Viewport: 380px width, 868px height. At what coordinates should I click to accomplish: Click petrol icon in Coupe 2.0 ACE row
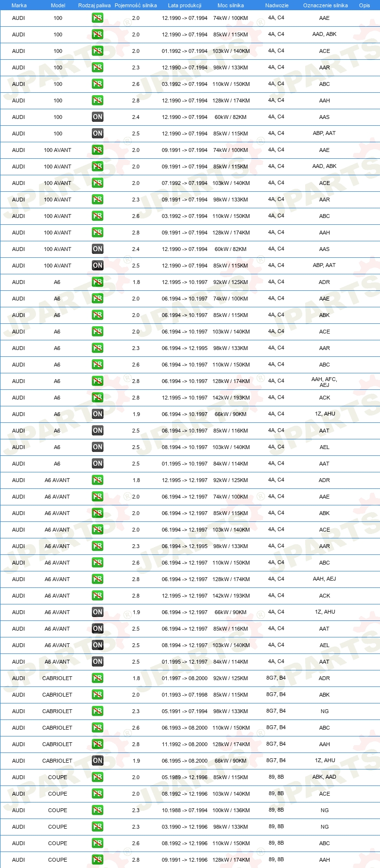point(98,794)
